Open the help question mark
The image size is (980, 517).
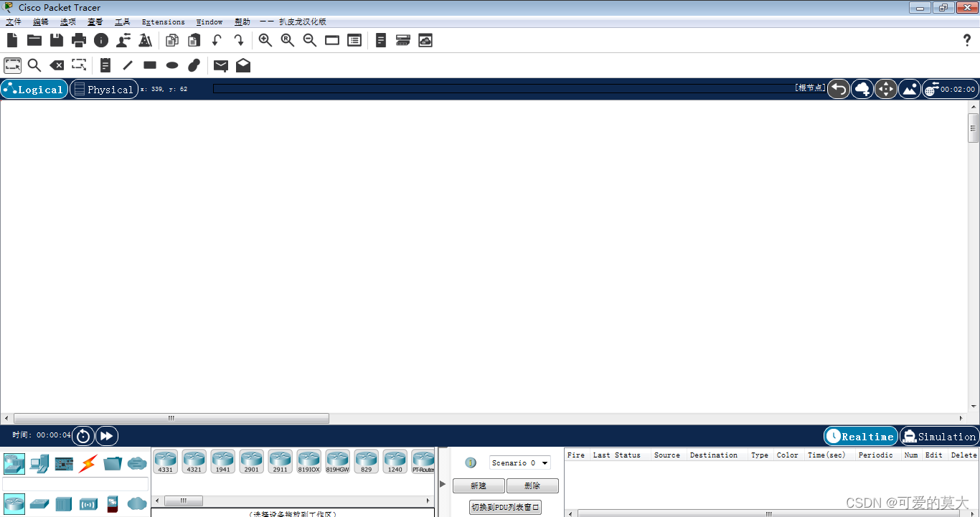coord(967,40)
